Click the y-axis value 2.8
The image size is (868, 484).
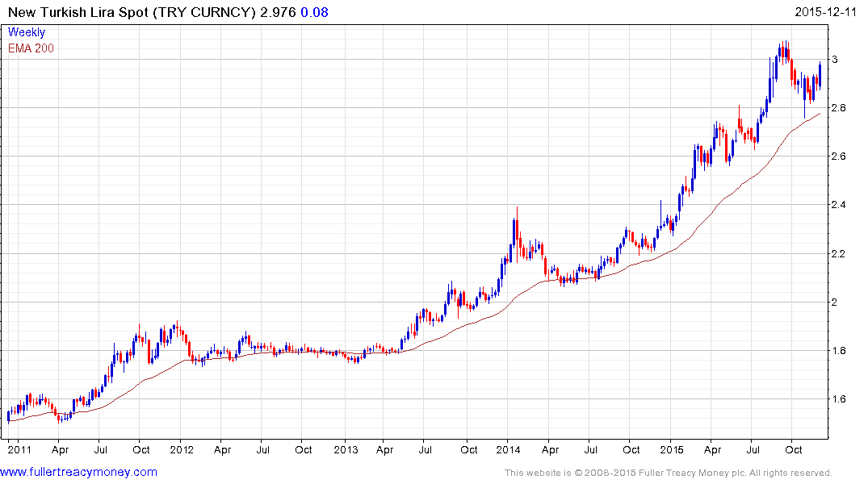tap(839, 108)
